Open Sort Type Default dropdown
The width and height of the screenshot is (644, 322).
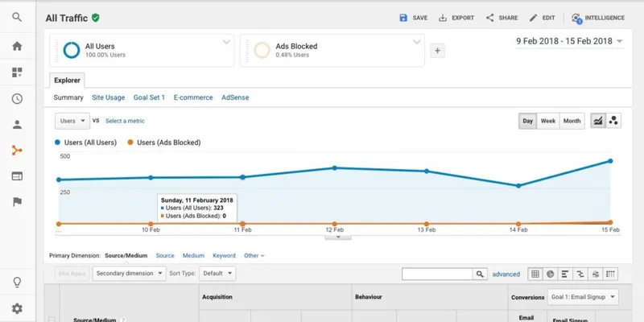(x=217, y=274)
